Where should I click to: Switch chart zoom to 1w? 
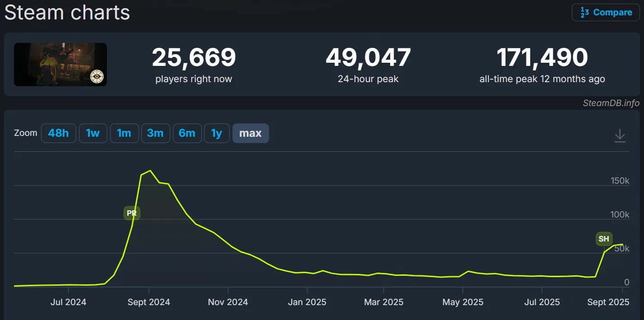coord(92,133)
